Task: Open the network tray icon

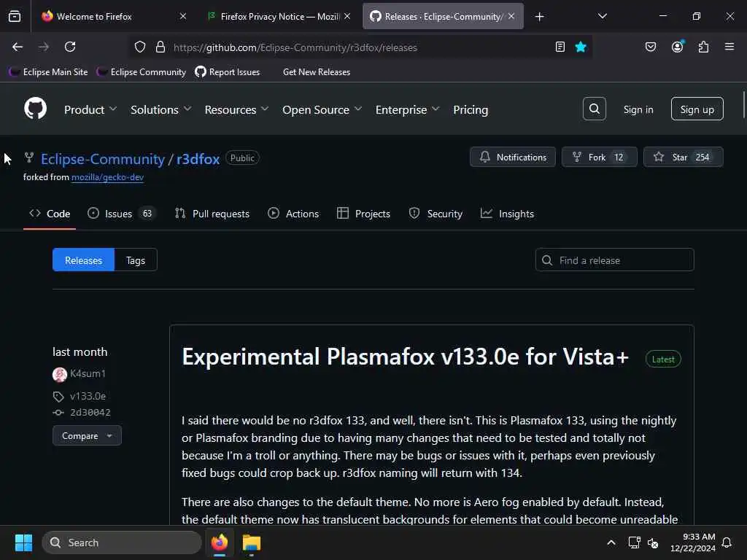Action: click(634, 542)
